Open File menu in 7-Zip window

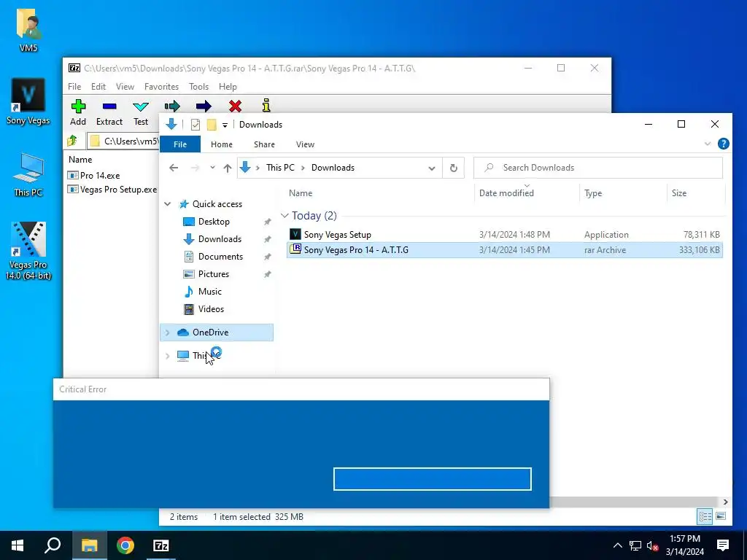coord(74,87)
